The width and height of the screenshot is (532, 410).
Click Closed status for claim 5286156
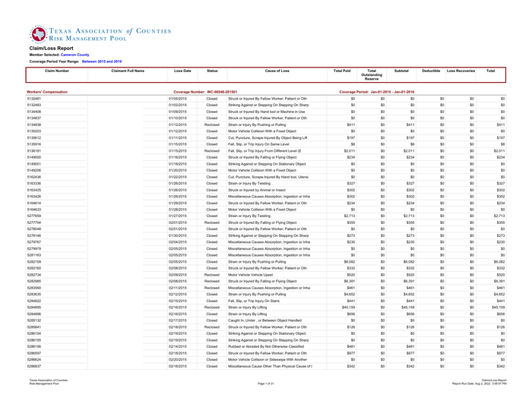(x=212, y=347)
